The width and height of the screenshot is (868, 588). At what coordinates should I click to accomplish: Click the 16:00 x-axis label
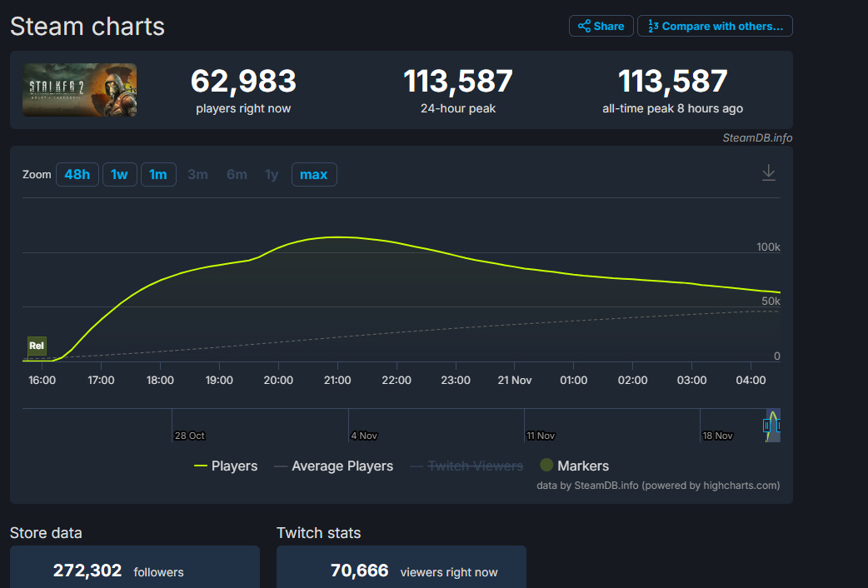(42, 381)
